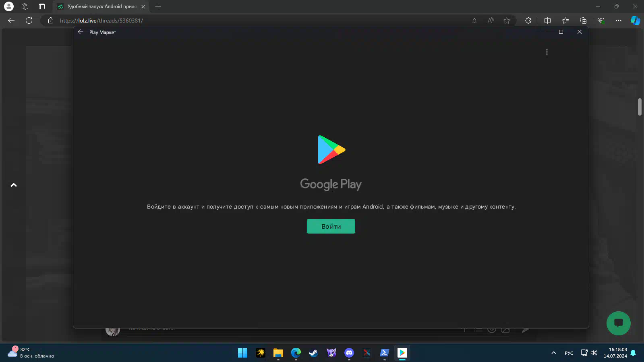The image size is (644, 362).
Task: Open Edge settings and more menu
Action: pyautogui.click(x=618, y=21)
